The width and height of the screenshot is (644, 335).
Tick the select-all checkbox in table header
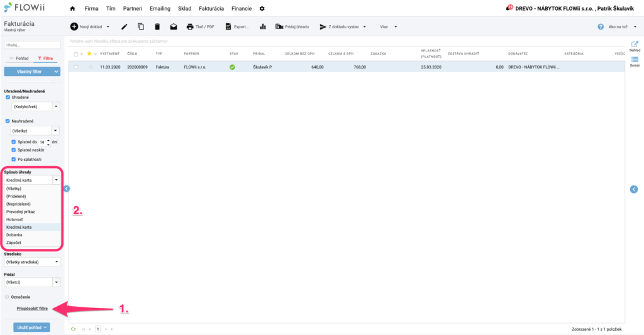point(76,54)
